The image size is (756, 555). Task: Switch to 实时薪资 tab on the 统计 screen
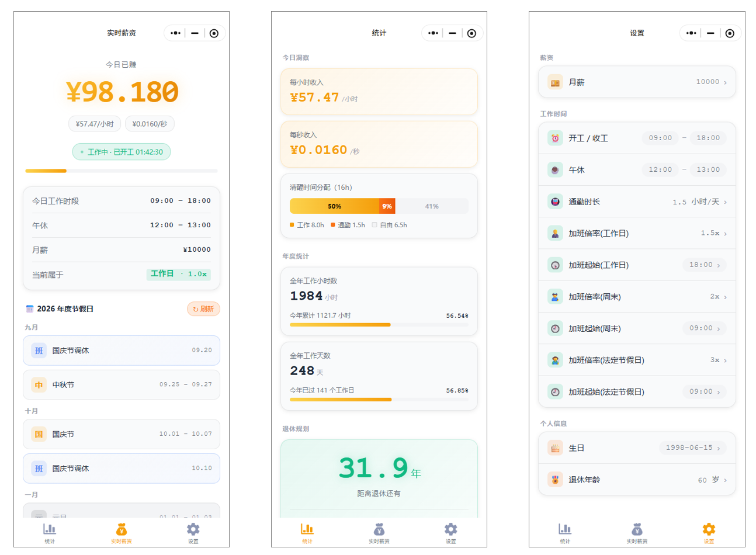pyautogui.click(x=379, y=533)
